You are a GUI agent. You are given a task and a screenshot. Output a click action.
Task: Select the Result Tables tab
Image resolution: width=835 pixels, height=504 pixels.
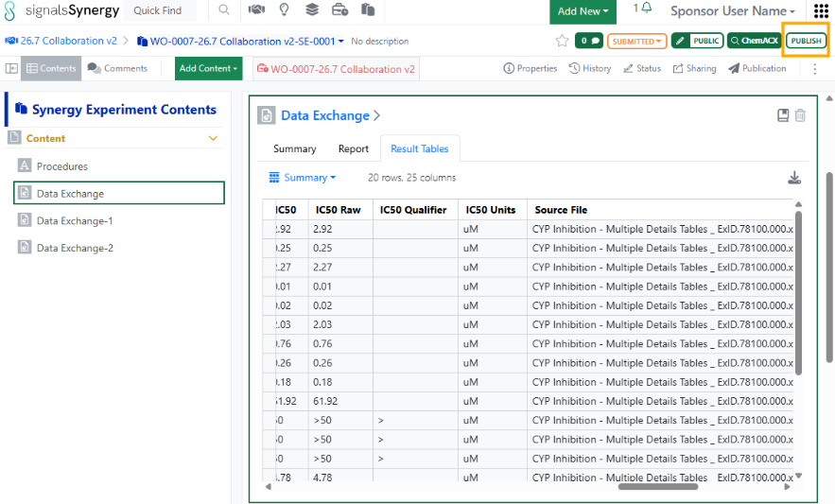click(420, 148)
